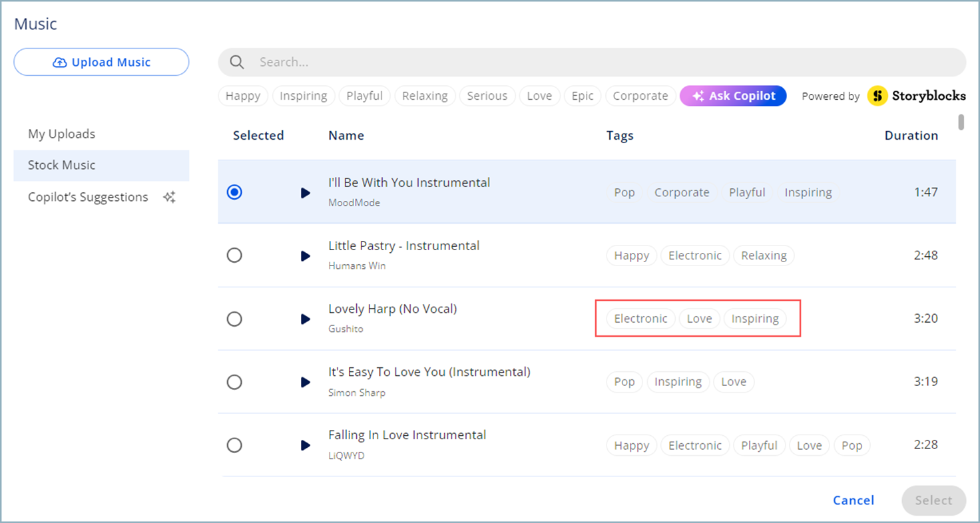Image resolution: width=980 pixels, height=523 pixels.
Task: Click the Name column header
Action: [x=346, y=135]
